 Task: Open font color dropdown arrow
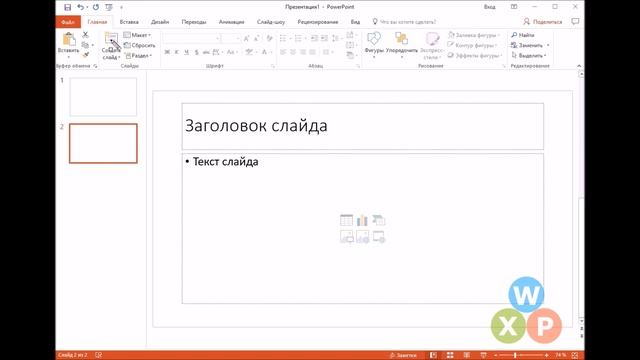pos(271,52)
